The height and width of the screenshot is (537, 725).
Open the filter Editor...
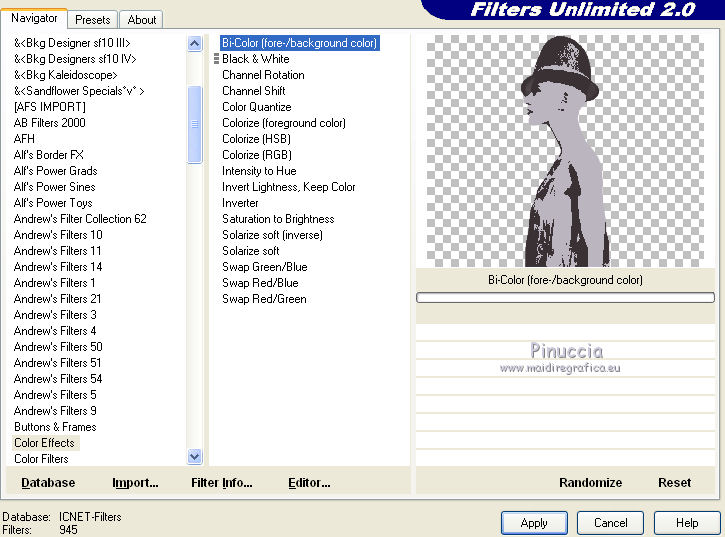309,482
